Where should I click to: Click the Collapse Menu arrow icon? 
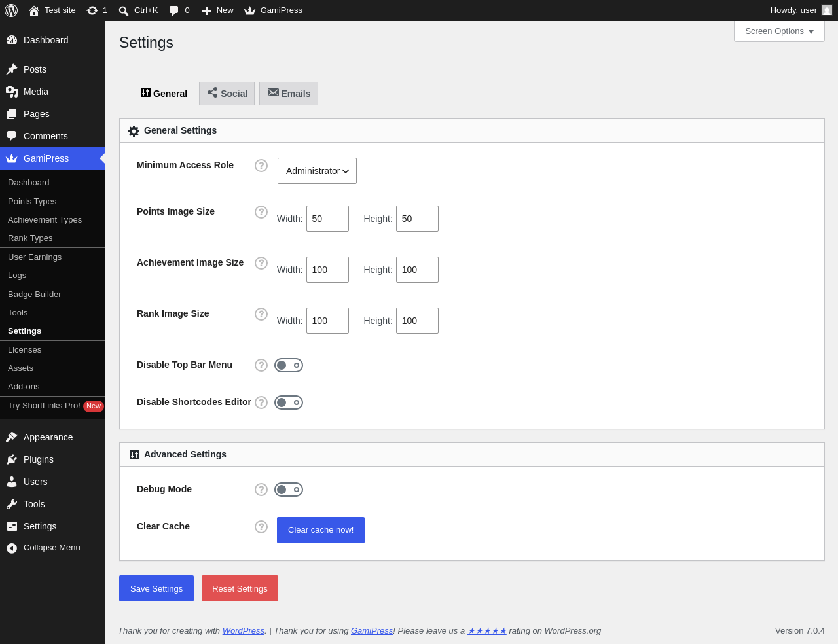12,548
